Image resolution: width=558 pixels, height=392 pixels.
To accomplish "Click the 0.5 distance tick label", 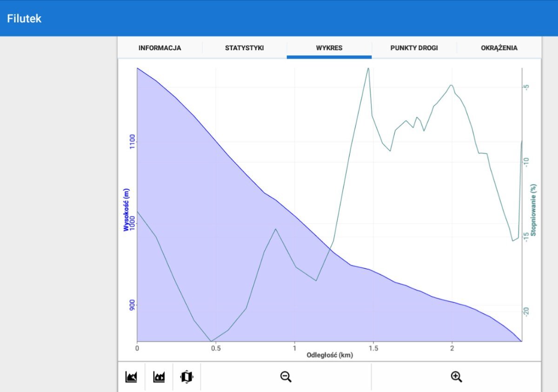I will [216, 348].
